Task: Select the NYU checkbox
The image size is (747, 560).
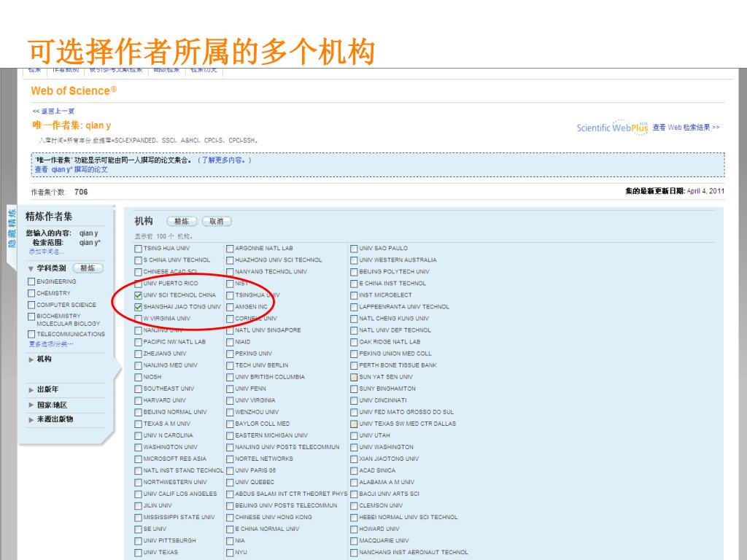Action: coord(230,553)
